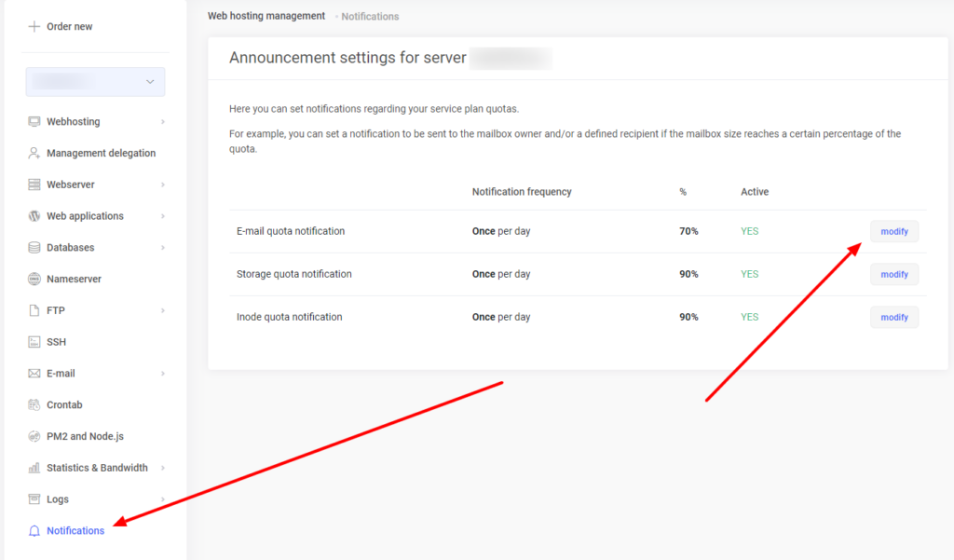Go to Web hosting management breadcrumb
This screenshot has height=560, width=954.
[x=266, y=16]
